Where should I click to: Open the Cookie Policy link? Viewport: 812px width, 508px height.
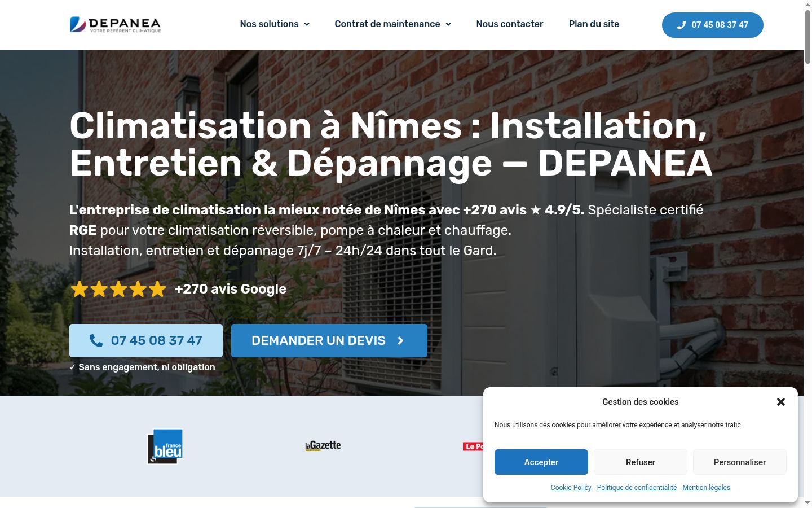pyautogui.click(x=571, y=488)
